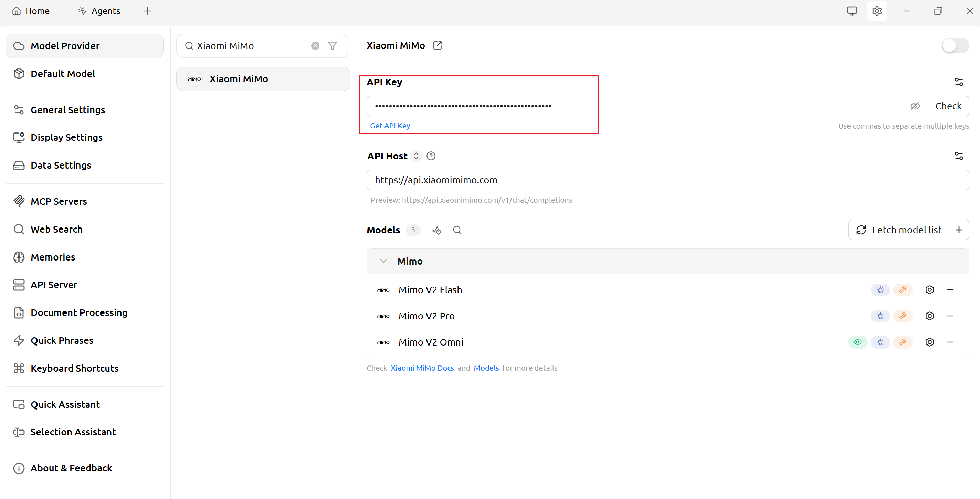
Task: Open MCP Servers settings
Action: (84, 202)
